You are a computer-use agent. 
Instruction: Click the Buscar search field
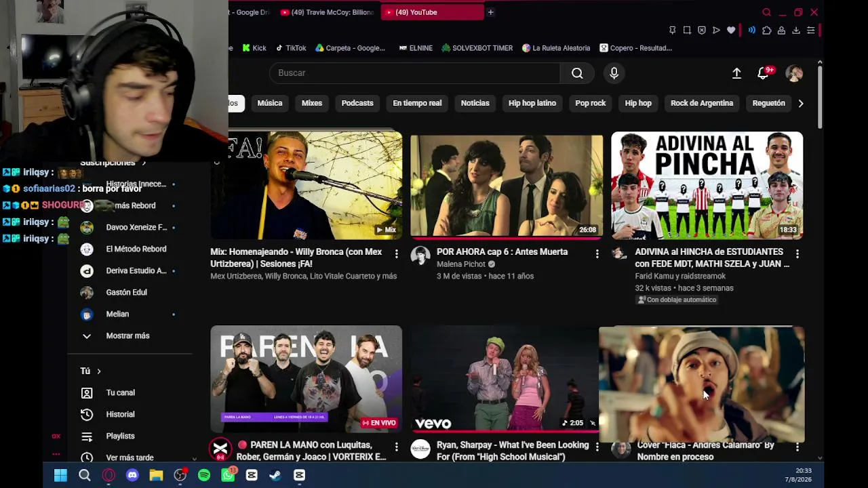point(414,73)
